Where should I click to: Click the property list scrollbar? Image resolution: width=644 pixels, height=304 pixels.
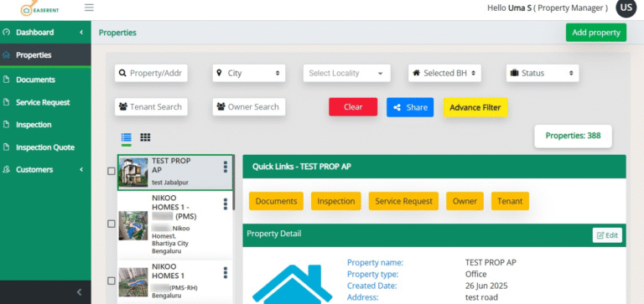pyautogui.click(x=234, y=183)
